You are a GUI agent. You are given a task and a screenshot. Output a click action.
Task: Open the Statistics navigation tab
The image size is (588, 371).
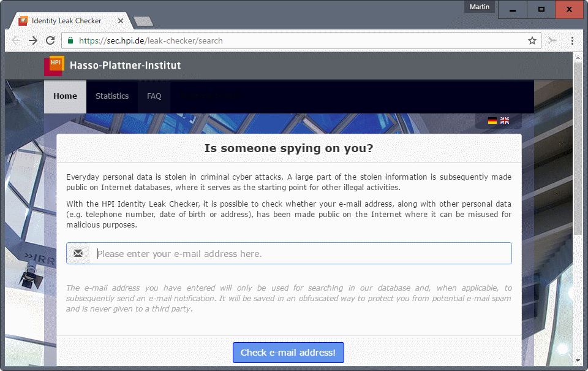click(x=112, y=96)
